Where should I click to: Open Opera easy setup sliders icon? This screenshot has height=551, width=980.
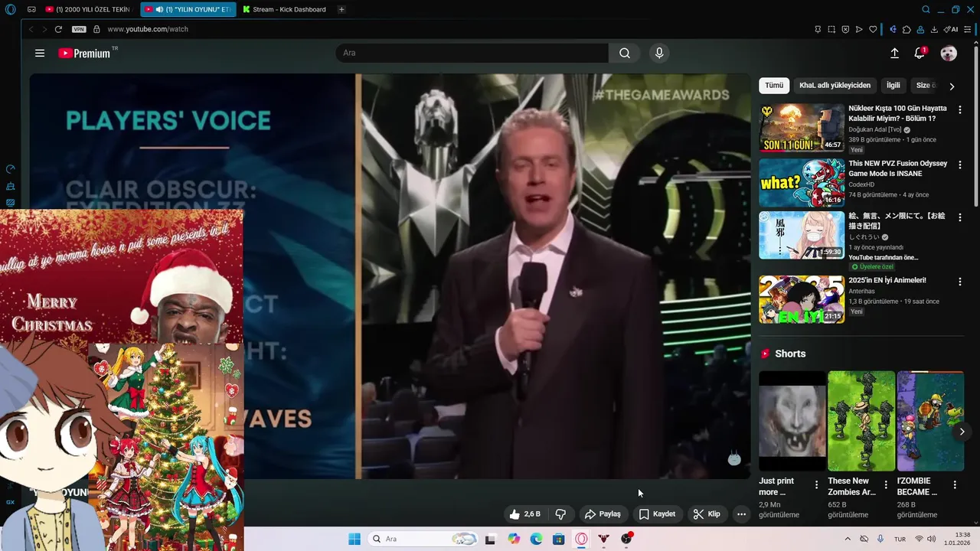968,29
